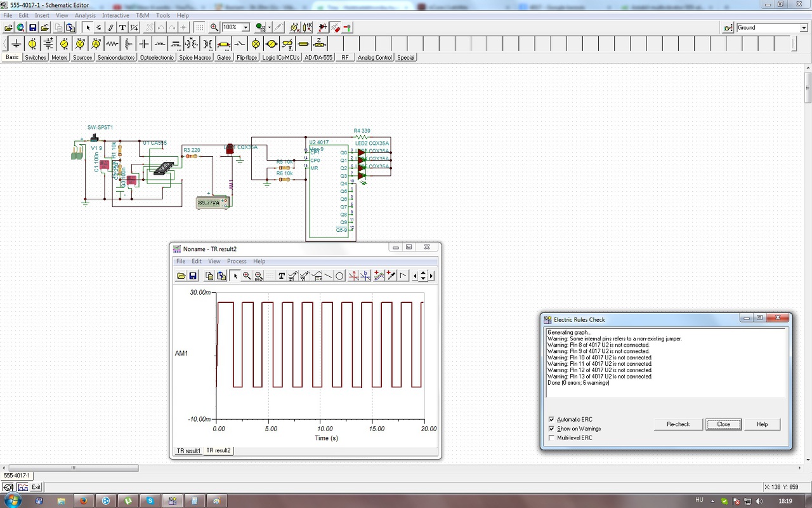Expand the Ground component dropdown
The width and height of the screenshot is (812, 508).
pyautogui.click(x=803, y=28)
